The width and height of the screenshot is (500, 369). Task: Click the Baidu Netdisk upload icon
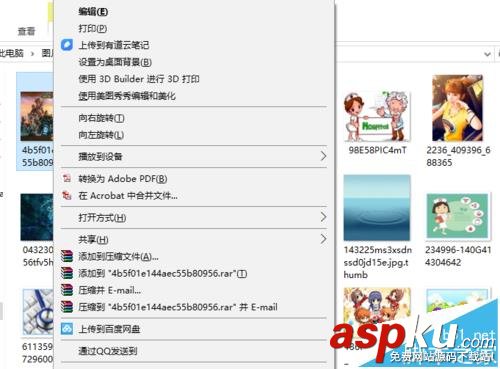pyautogui.click(x=67, y=329)
